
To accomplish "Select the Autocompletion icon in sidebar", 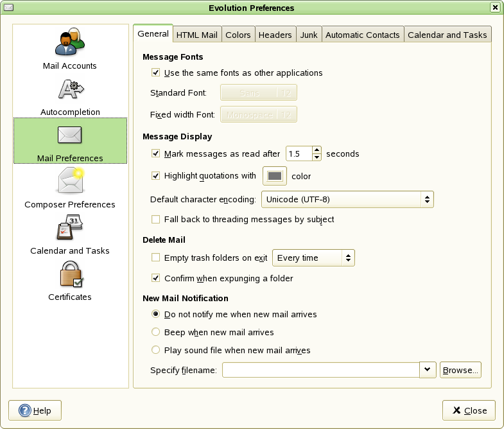I will 69,90.
